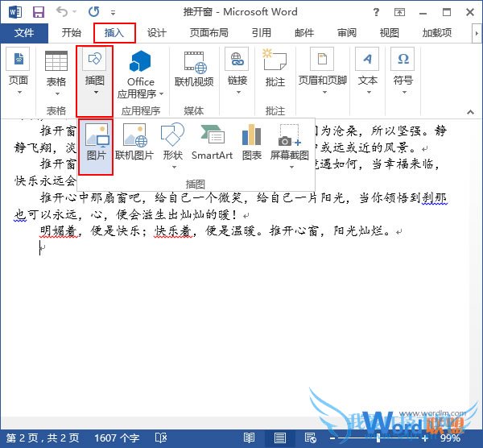The image size is (483, 448).
Task: Expand the 页面 pages group
Action: click(19, 72)
